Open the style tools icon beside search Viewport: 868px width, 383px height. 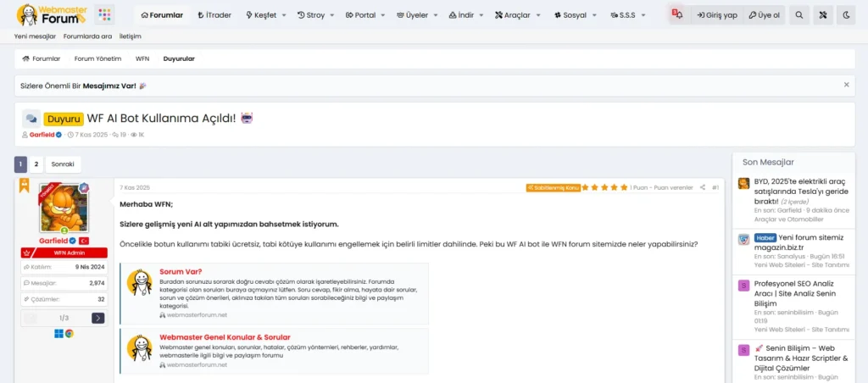(822, 15)
